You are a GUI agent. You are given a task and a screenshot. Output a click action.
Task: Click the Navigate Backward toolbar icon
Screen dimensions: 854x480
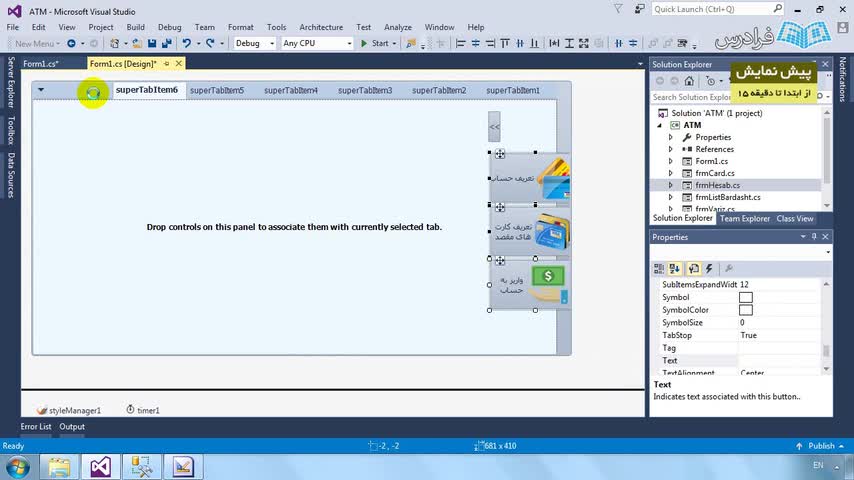(x=71, y=43)
